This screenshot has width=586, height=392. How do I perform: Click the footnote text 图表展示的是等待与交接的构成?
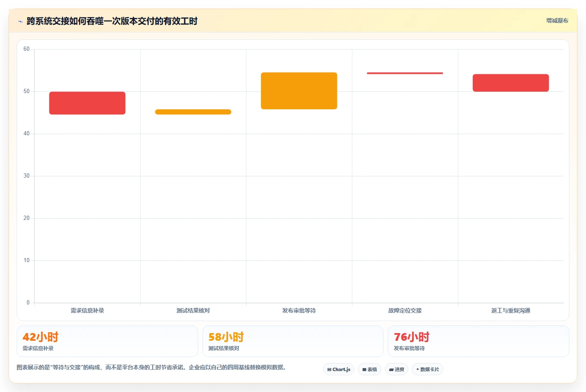[x=151, y=368]
